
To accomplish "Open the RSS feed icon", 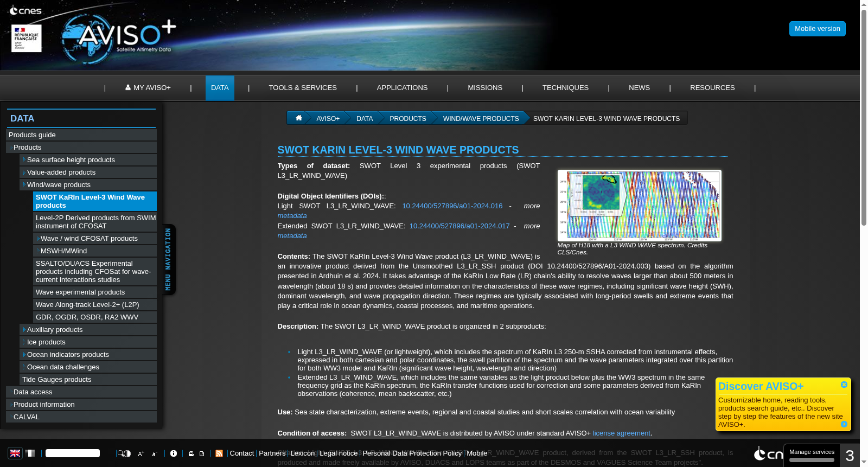I will pyautogui.click(x=219, y=453).
